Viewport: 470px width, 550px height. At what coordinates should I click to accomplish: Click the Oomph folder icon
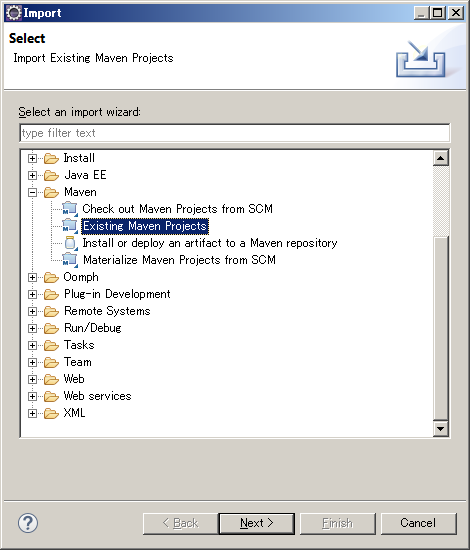tap(51, 278)
